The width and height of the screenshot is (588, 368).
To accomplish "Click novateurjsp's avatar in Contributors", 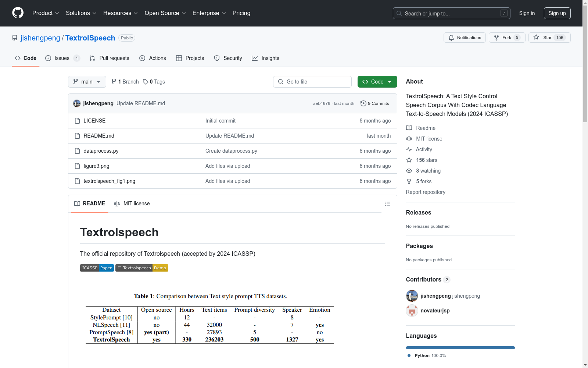I will click(x=412, y=311).
